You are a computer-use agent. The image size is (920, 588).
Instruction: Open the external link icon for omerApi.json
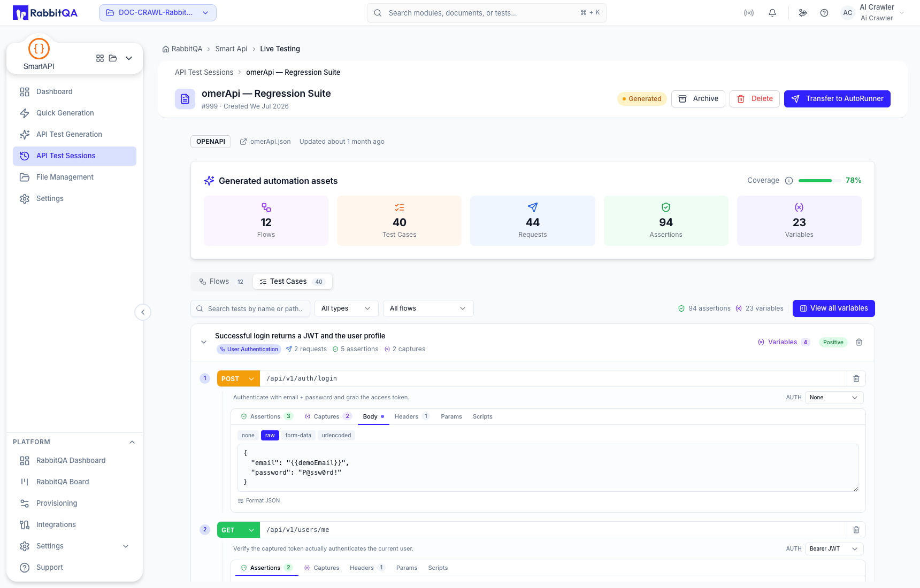coord(243,142)
